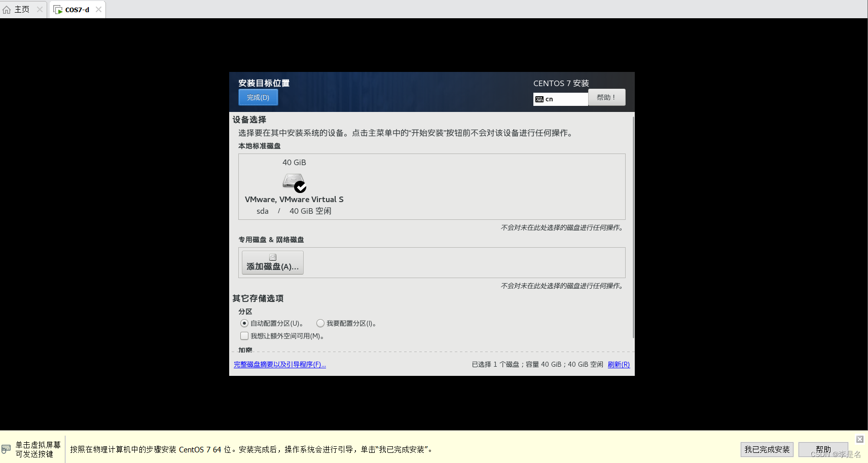Click the 添加磁盘(A)... add disk button
This screenshot has height=463, width=868.
[x=273, y=262]
